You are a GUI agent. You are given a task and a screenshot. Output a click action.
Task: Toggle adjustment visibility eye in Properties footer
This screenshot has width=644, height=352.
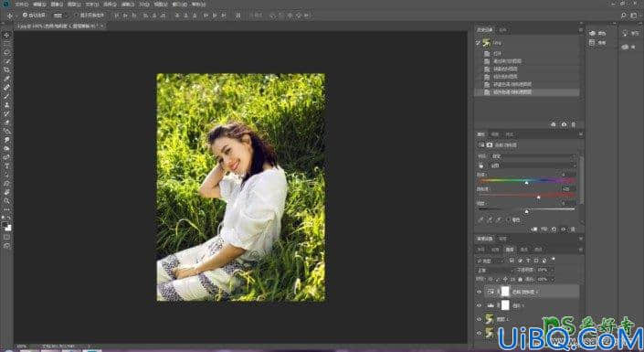click(564, 229)
